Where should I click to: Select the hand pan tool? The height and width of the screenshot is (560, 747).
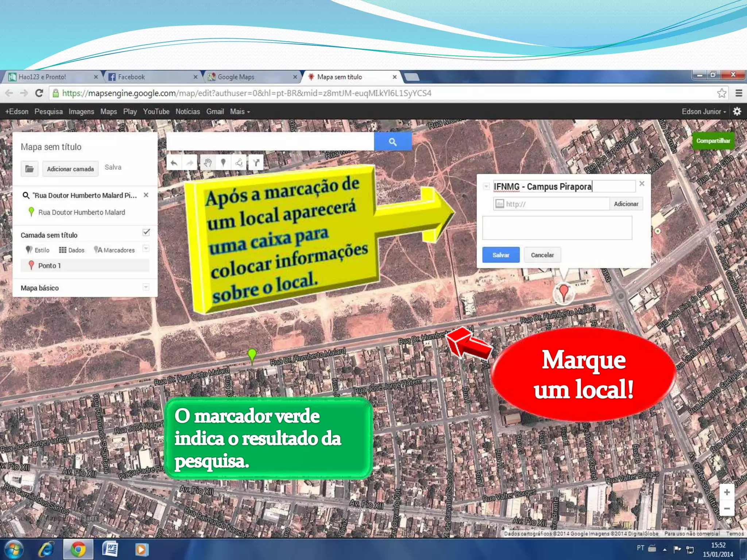208,163
